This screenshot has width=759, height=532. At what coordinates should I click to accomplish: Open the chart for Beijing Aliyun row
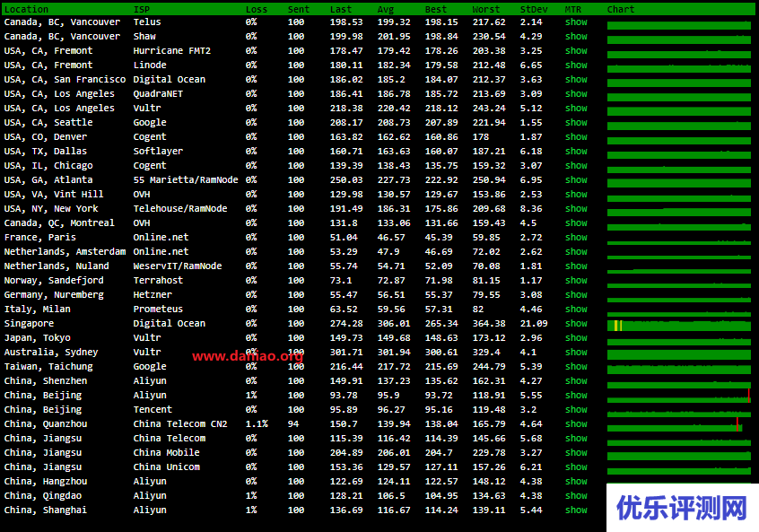pos(679,397)
